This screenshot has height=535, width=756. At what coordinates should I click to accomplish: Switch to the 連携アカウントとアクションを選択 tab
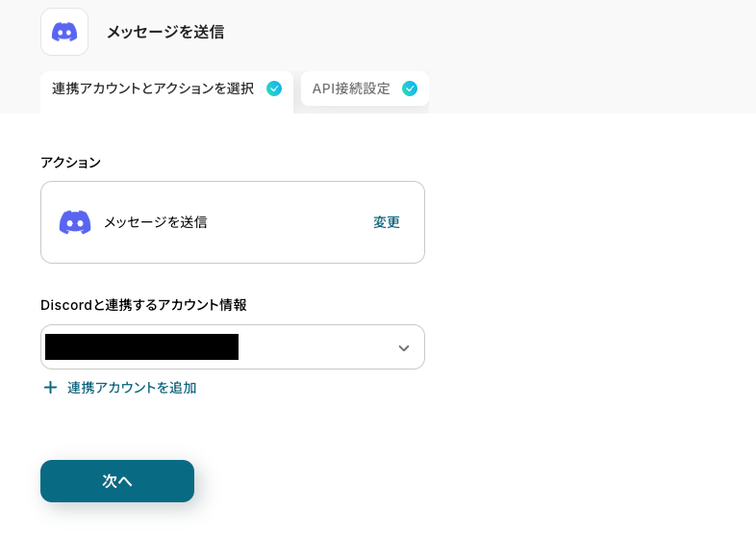pyautogui.click(x=154, y=89)
